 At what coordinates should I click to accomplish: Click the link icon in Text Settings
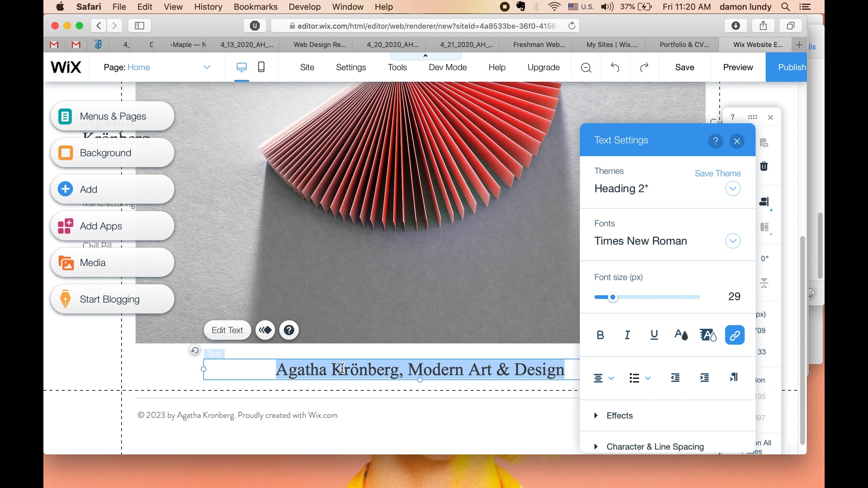click(735, 335)
